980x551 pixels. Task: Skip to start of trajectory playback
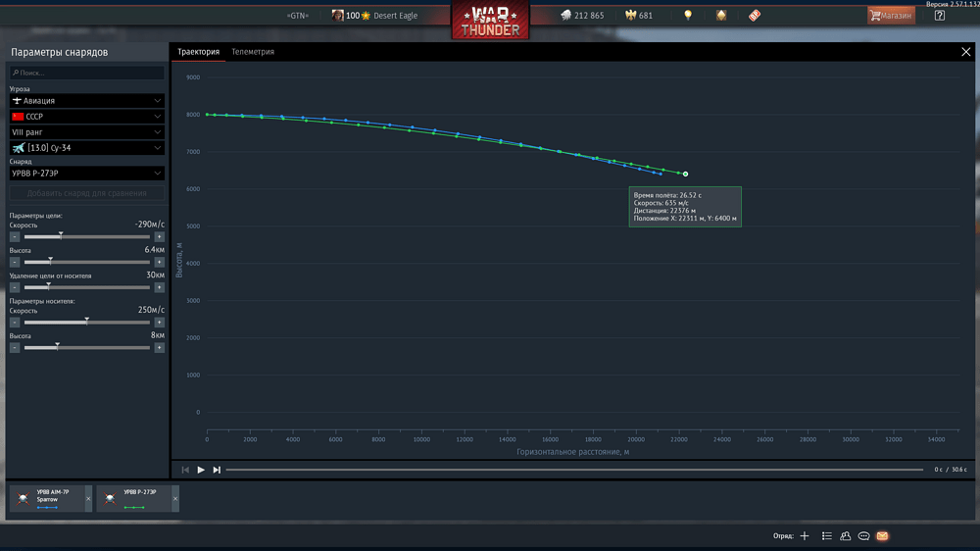pyautogui.click(x=185, y=470)
